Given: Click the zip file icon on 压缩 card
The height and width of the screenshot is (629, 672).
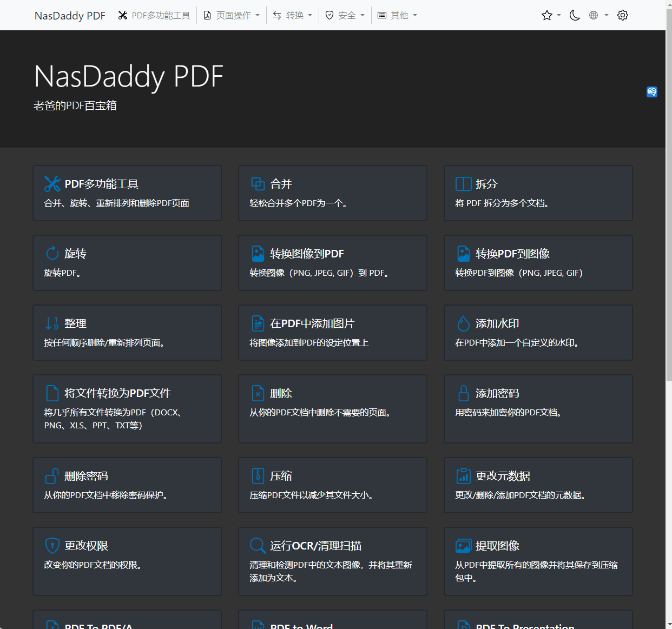Looking at the screenshot, I should [258, 476].
